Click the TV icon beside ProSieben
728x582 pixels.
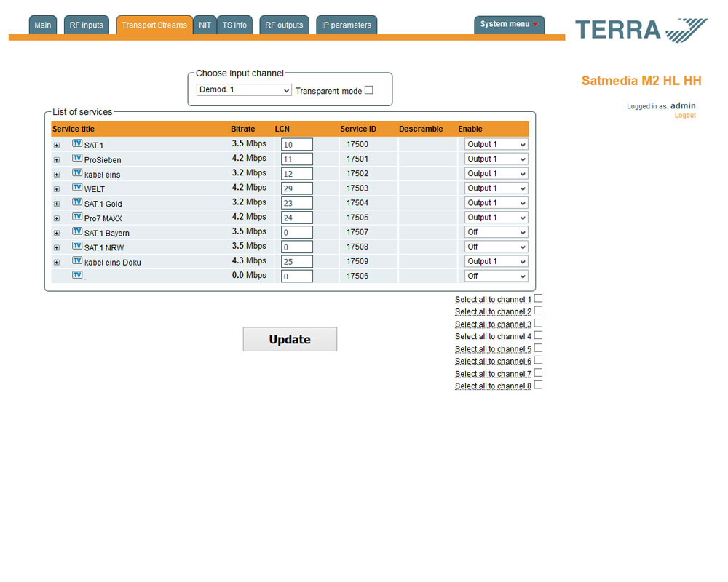tap(77, 158)
